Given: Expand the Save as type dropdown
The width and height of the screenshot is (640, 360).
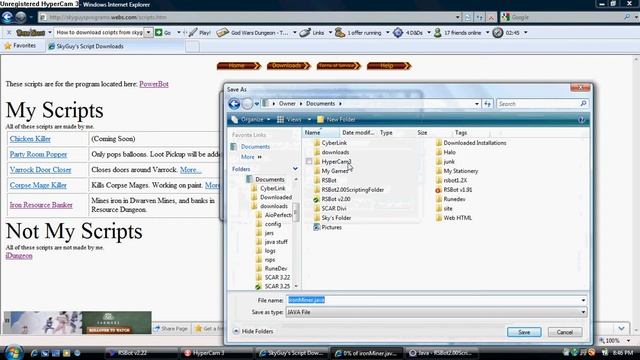Looking at the screenshot, I should pos(583,312).
